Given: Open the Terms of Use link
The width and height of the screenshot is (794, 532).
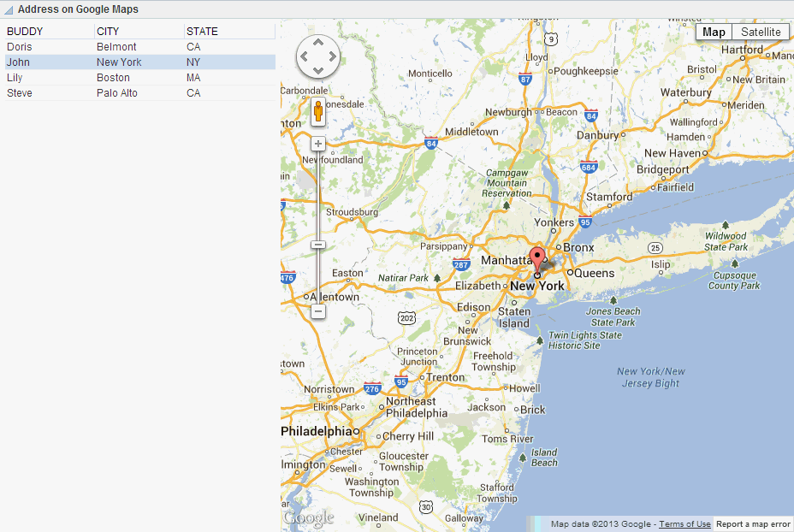Looking at the screenshot, I should coord(684,524).
